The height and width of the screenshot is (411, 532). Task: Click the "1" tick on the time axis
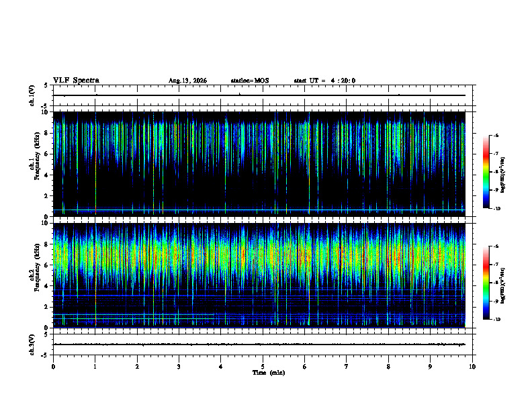pos(95,367)
